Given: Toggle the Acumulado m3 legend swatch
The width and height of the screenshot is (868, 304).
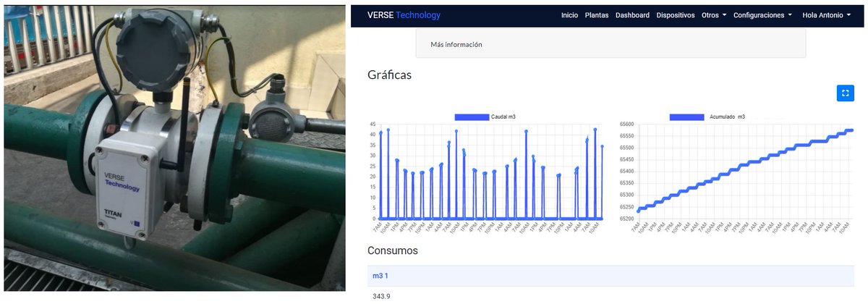Looking at the screenshot, I should (686, 117).
